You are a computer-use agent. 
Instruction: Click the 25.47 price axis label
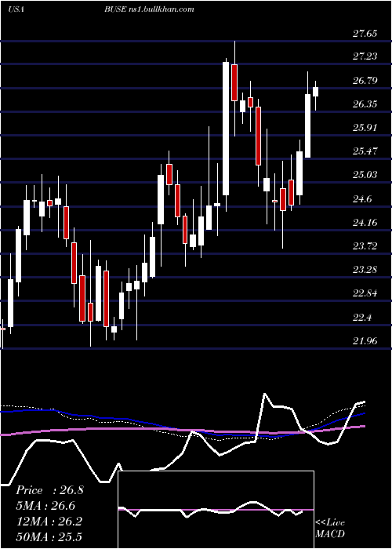365,151
